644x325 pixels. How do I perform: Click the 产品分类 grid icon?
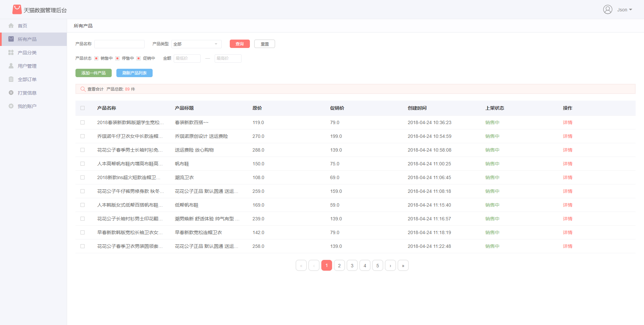pos(11,52)
